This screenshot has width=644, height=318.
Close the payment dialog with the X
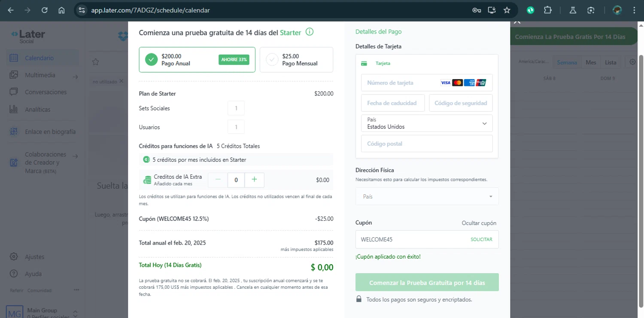pos(517,21)
